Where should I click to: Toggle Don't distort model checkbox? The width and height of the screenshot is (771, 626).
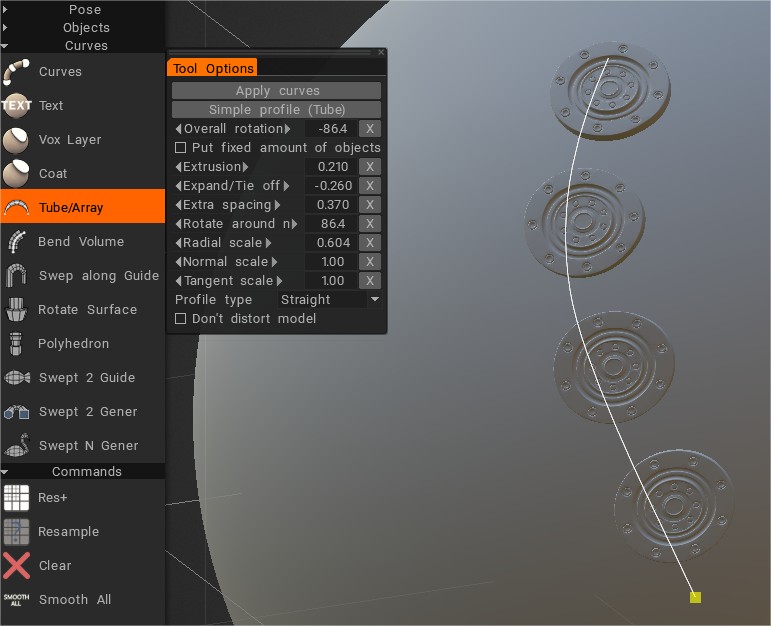(x=181, y=319)
